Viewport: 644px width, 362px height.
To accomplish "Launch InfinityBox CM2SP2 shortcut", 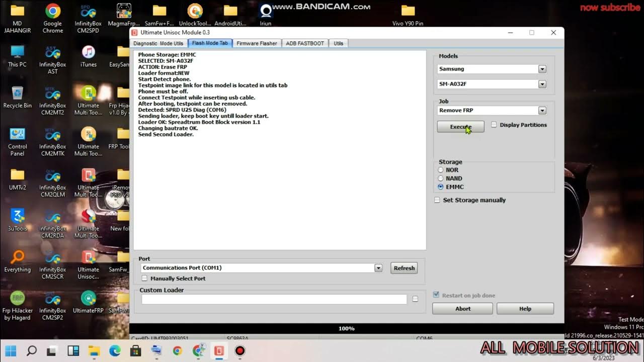I will [53, 306].
